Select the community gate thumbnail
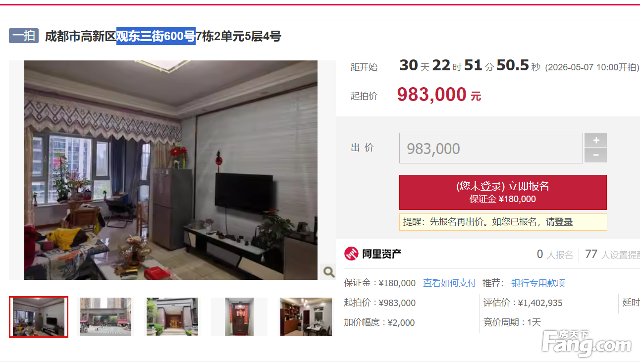Image resolution: width=640 pixels, height=364 pixels. 106,317
